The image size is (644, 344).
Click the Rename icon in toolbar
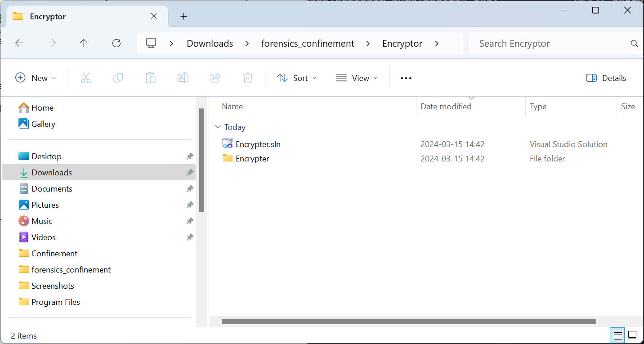[x=183, y=78]
